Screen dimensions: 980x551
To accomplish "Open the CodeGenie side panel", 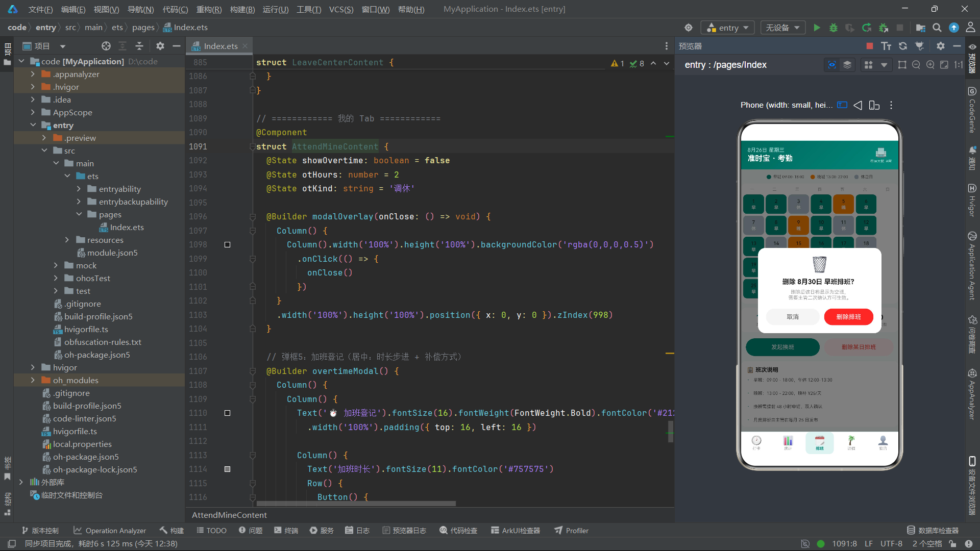I will point(972,110).
